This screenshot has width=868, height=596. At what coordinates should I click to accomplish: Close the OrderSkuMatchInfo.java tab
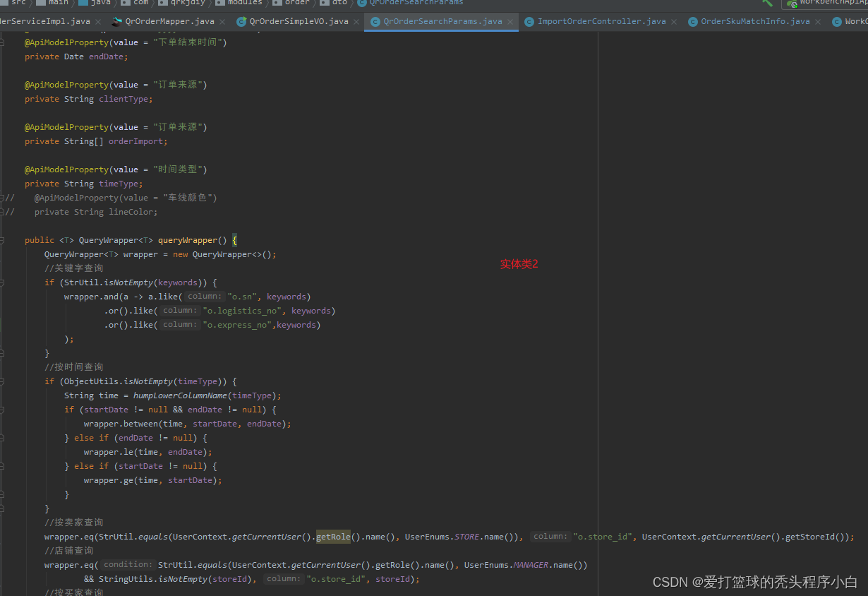click(818, 22)
